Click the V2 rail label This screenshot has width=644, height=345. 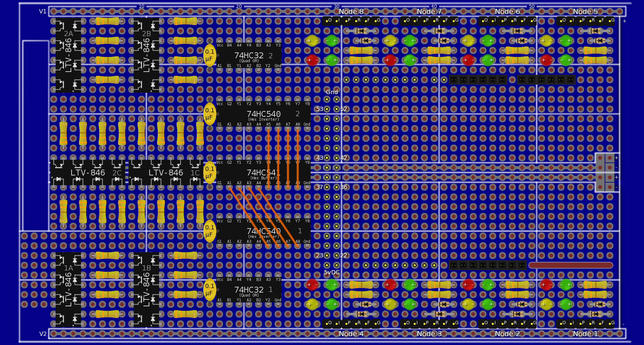click(x=43, y=334)
